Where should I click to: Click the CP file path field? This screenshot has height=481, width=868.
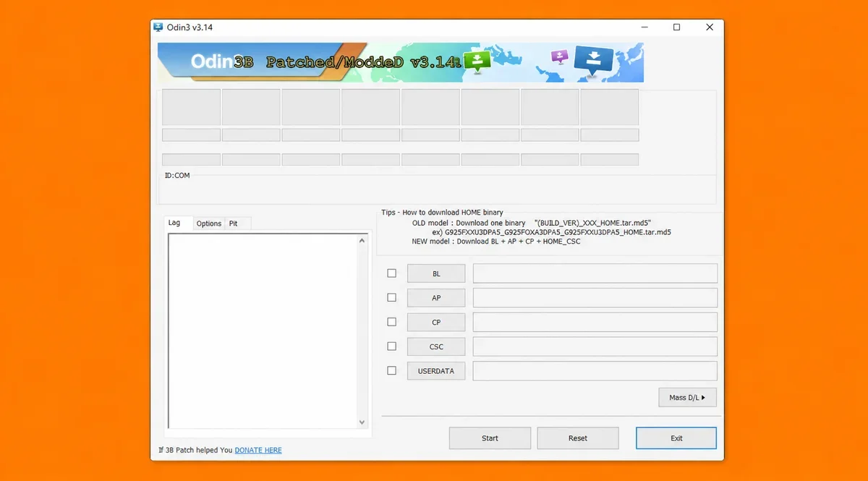coord(595,322)
